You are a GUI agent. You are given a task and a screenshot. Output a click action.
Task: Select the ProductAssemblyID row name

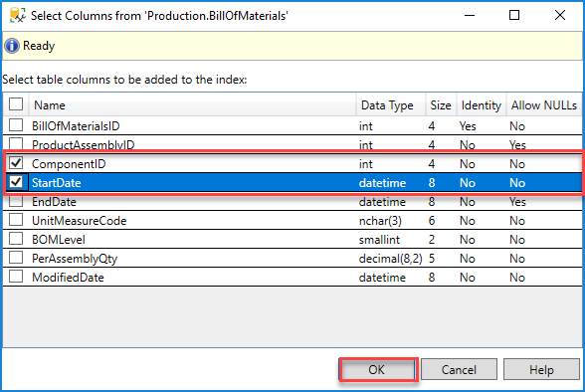[x=84, y=144]
